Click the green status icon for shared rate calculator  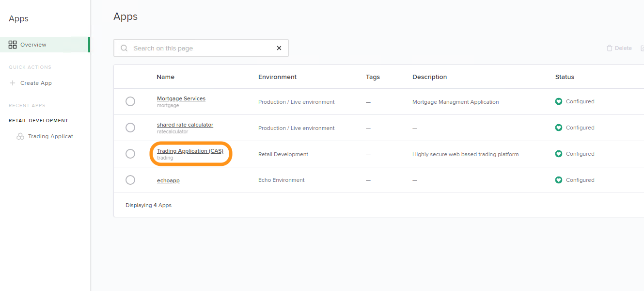click(559, 128)
